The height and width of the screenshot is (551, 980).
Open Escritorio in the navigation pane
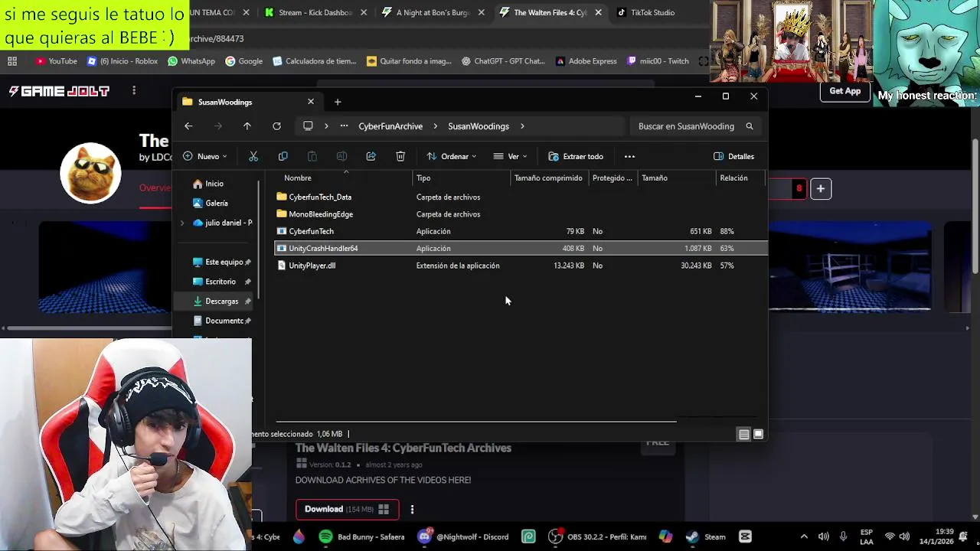(214, 282)
